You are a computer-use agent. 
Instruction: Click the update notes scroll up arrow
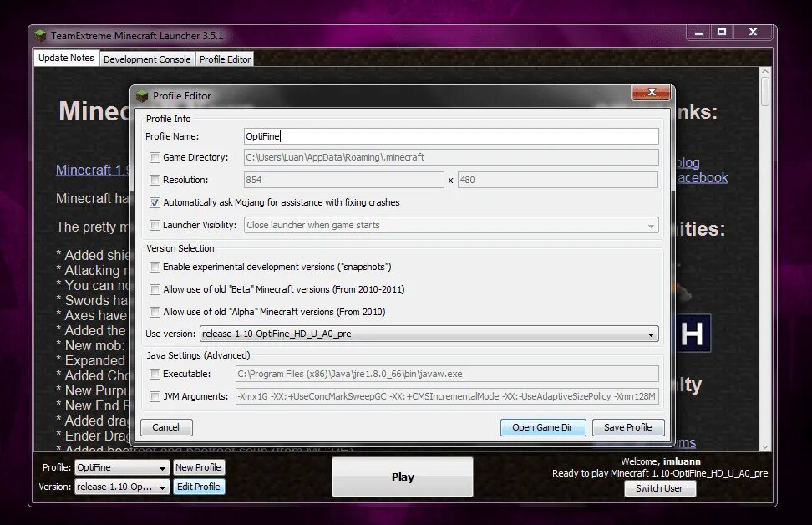pyautogui.click(x=765, y=71)
